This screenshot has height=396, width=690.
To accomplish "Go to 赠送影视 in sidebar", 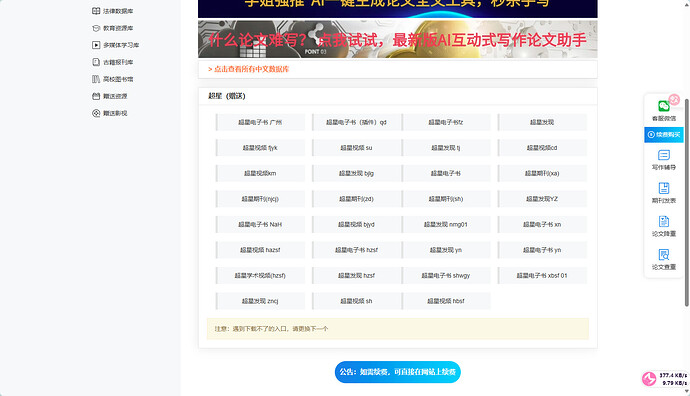I will (110, 113).
